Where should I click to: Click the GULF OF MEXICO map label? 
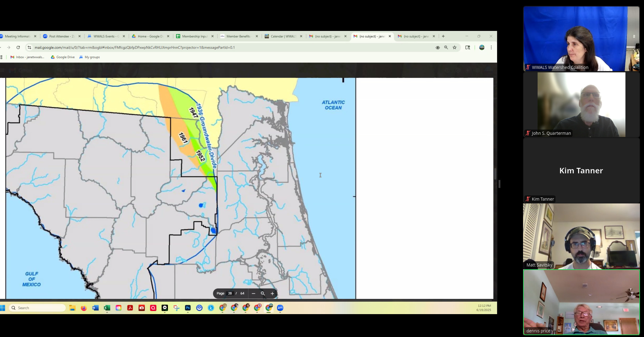[32, 279]
